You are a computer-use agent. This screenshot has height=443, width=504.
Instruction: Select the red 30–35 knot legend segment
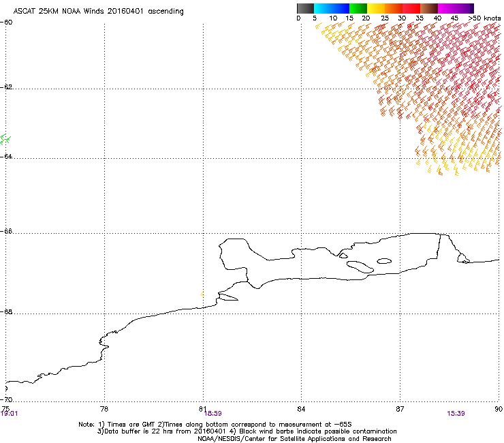tap(411, 8)
